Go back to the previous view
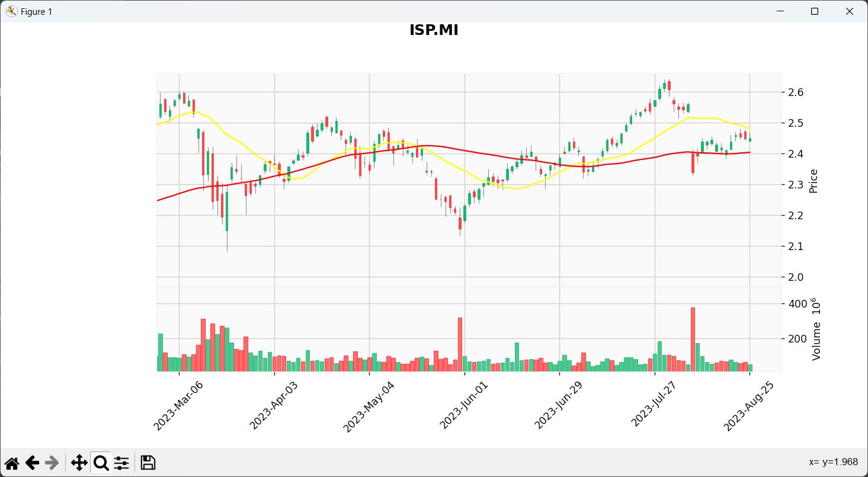The image size is (868, 477). coord(32,463)
